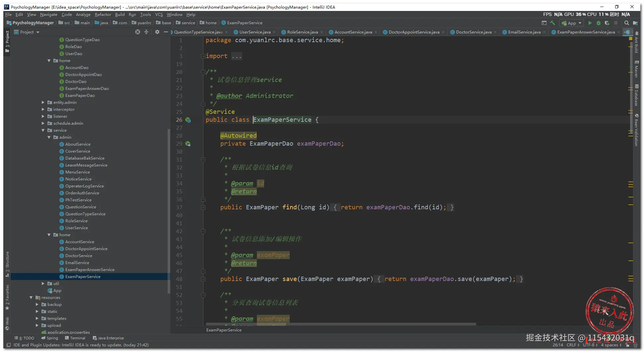Open the App run configuration dropdown
The width and height of the screenshot is (644, 352).
572,23
